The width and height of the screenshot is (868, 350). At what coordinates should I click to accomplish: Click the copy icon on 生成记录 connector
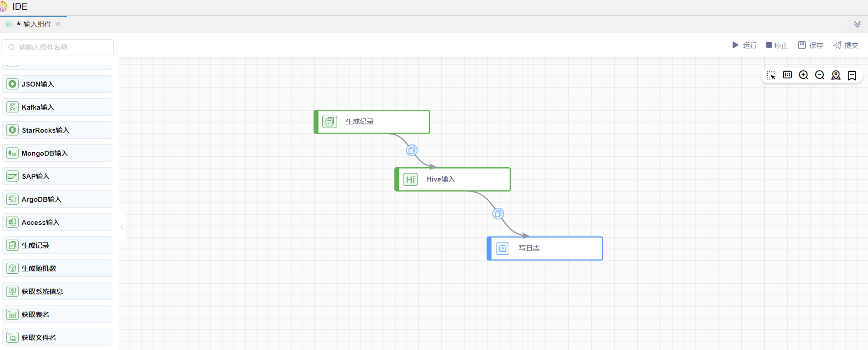click(x=411, y=150)
